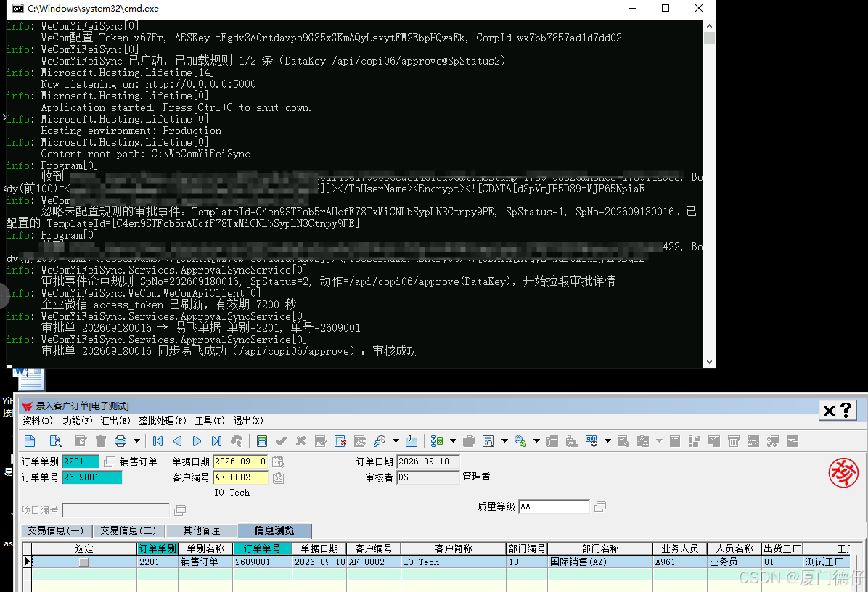Click the 订单日期 date field

[428, 461]
